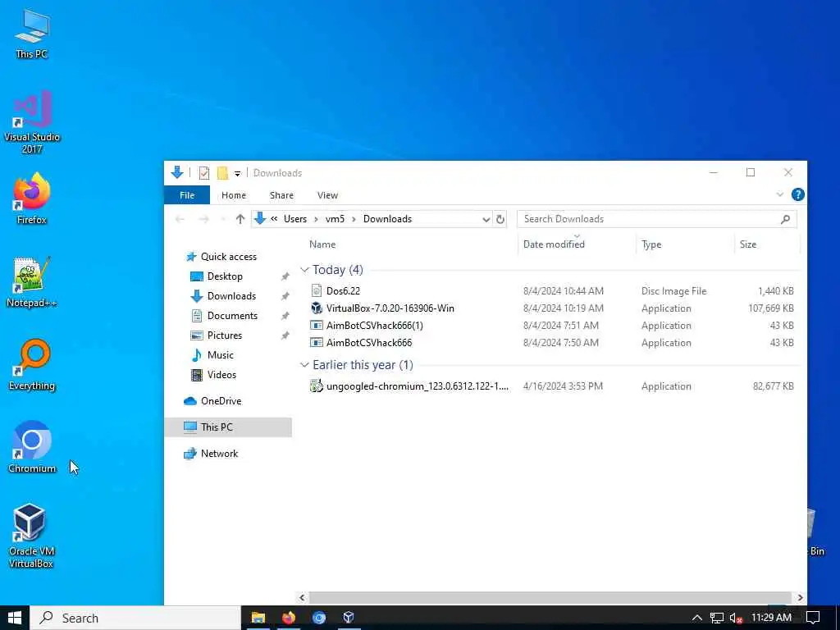Viewport: 840px width, 630px height.
Task: Click the New folder quick access toolbar icon
Action: click(x=222, y=173)
